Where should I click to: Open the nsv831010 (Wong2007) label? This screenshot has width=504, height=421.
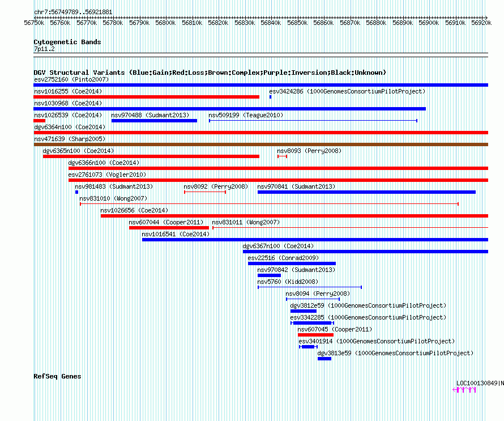(113, 198)
